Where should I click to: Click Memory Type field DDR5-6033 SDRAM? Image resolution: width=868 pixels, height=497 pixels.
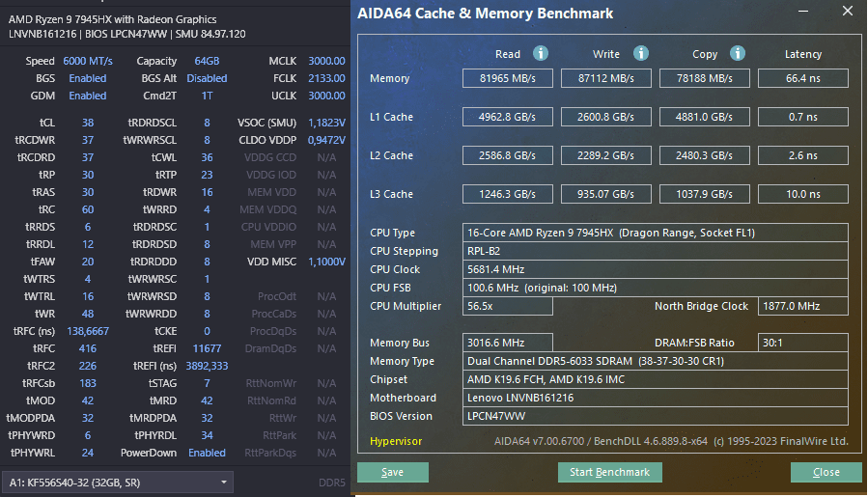[656, 361]
